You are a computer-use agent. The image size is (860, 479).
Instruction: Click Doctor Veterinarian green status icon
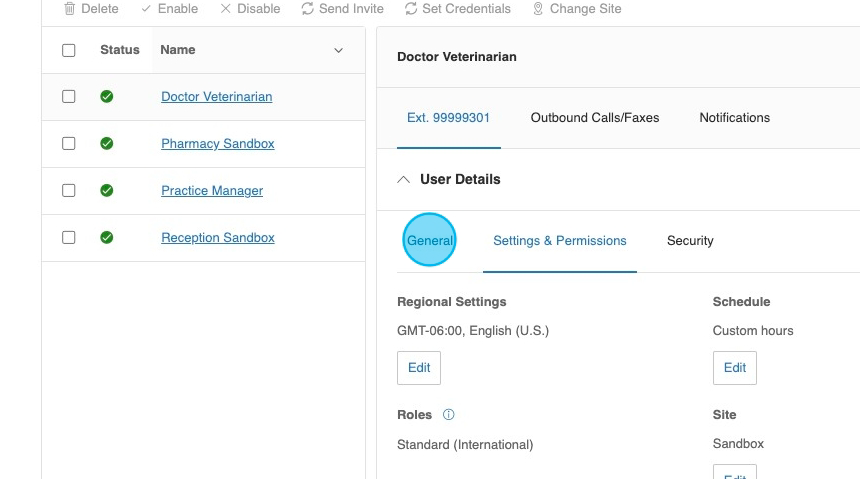(107, 97)
